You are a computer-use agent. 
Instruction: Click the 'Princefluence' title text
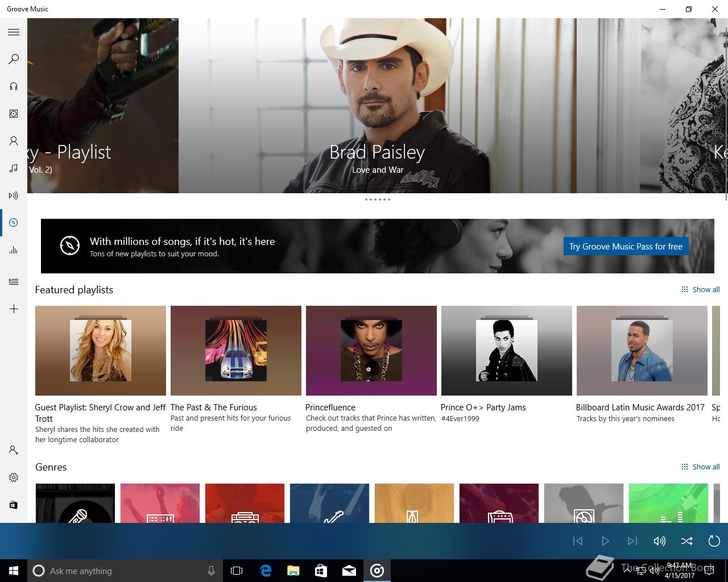tap(330, 408)
